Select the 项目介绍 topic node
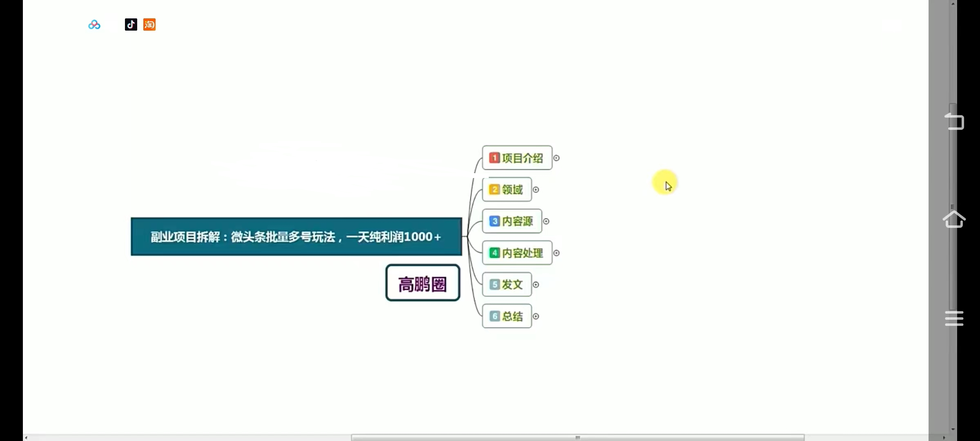The height and width of the screenshot is (441, 980). (x=517, y=158)
